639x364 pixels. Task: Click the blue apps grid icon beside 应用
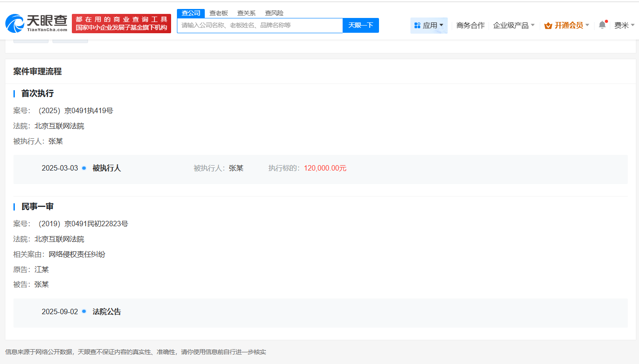[418, 25]
